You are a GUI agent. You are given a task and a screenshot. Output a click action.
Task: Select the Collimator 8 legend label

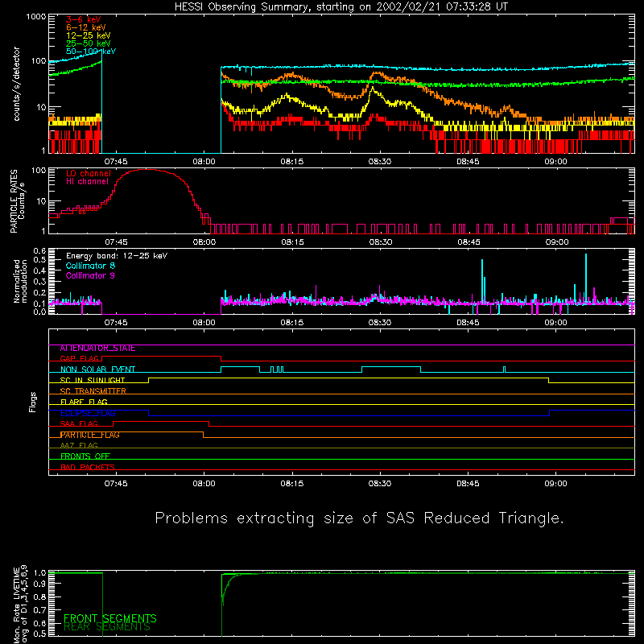(90, 266)
